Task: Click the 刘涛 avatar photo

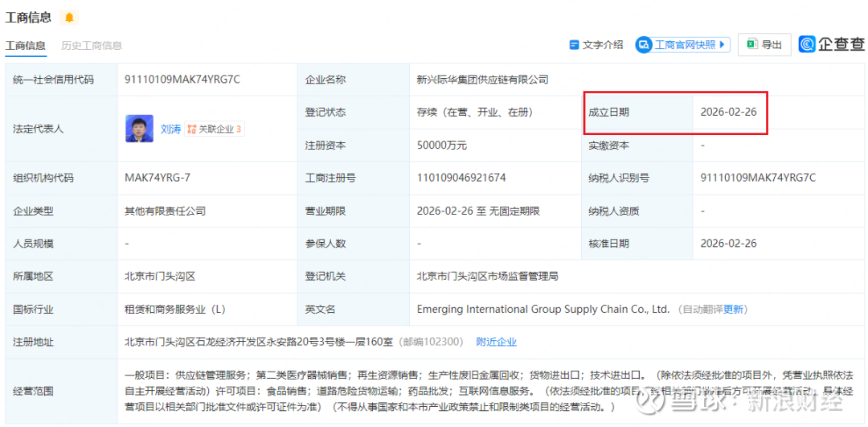Action: tap(140, 129)
